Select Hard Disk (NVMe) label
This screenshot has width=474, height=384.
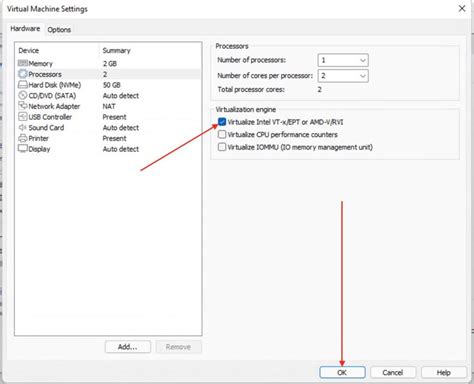[55, 85]
